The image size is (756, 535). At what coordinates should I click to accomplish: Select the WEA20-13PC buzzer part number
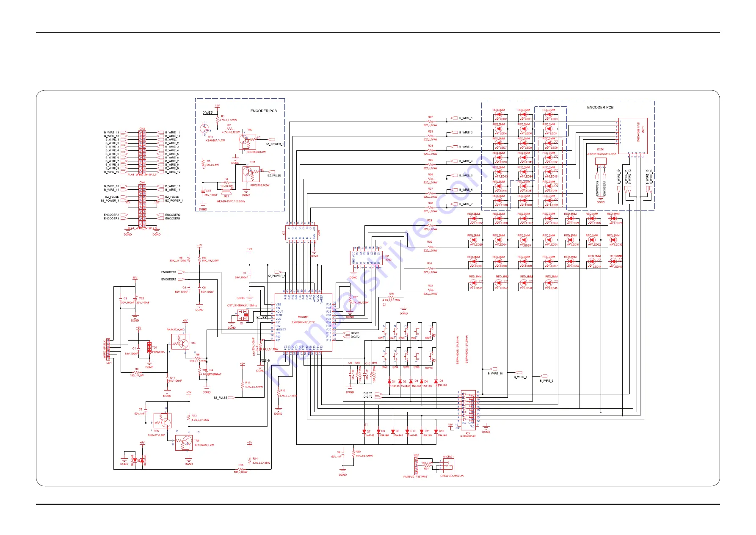[x=231, y=201]
